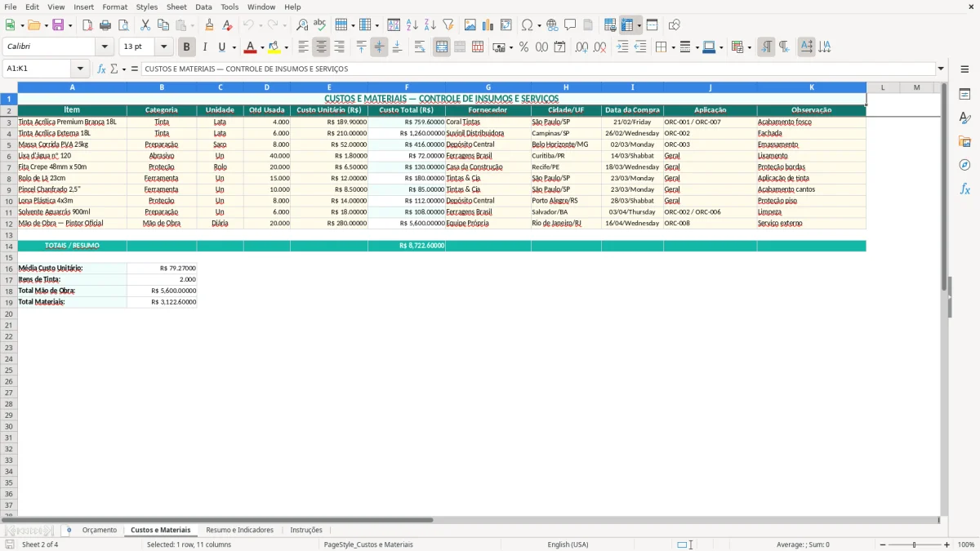Switch to the Resumo e Indicadores tab
Image resolution: width=980 pixels, height=551 pixels.
(x=239, y=530)
